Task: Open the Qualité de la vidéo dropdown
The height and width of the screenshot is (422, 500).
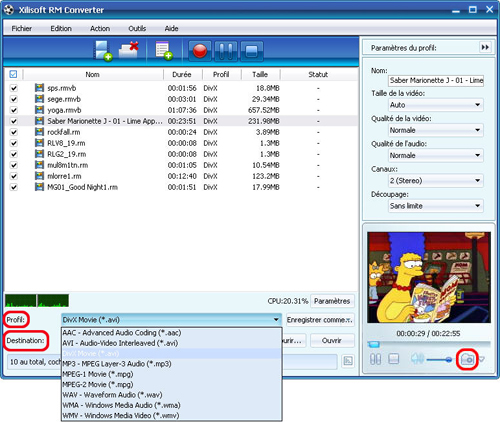Action: tap(436, 130)
